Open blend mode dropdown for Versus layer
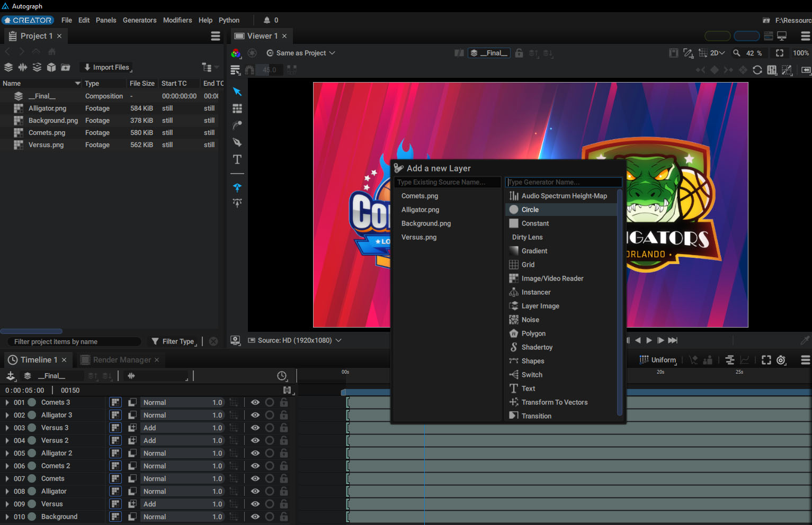The image size is (812, 525). click(182, 504)
